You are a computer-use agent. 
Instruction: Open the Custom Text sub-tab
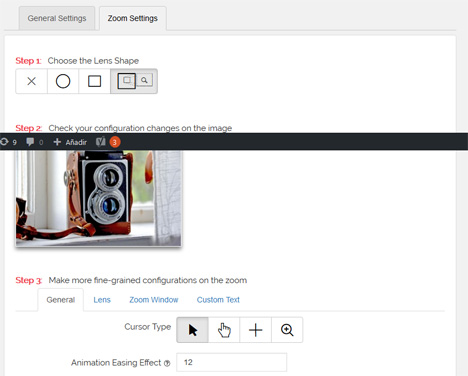click(x=218, y=300)
